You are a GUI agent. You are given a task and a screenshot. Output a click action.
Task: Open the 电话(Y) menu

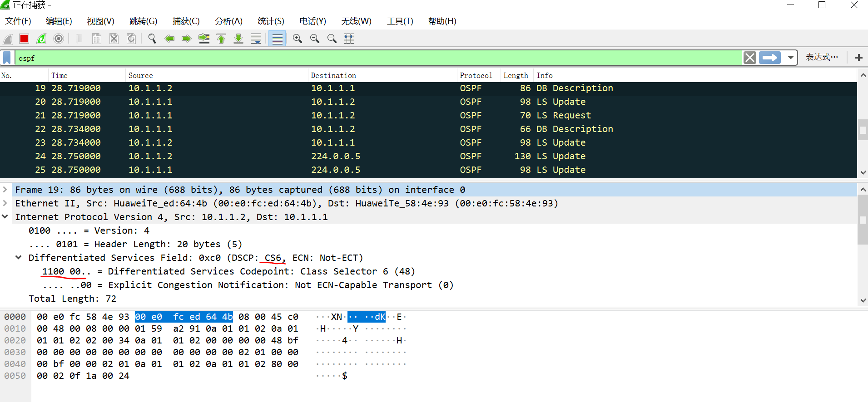click(x=313, y=21)
